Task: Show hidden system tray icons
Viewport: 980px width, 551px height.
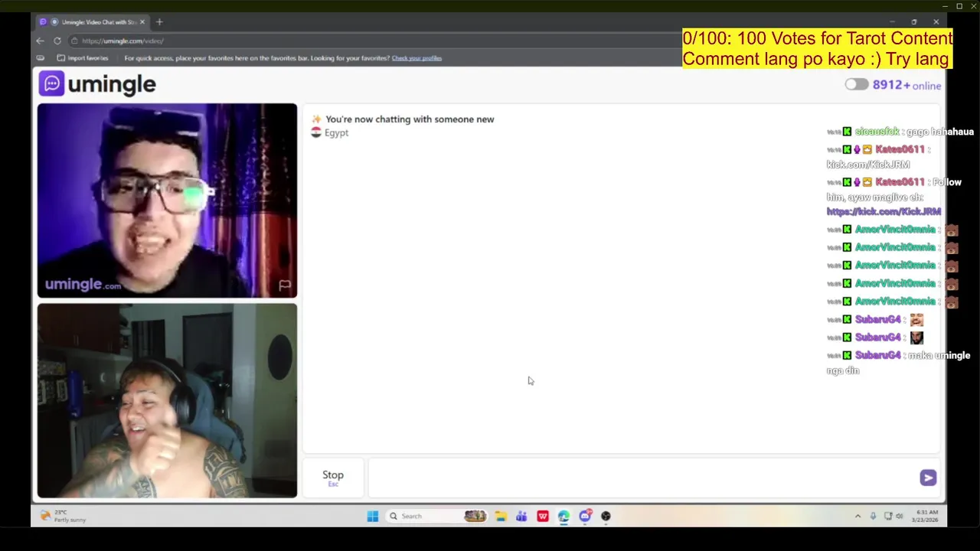Action: click(x=857, y=516)
